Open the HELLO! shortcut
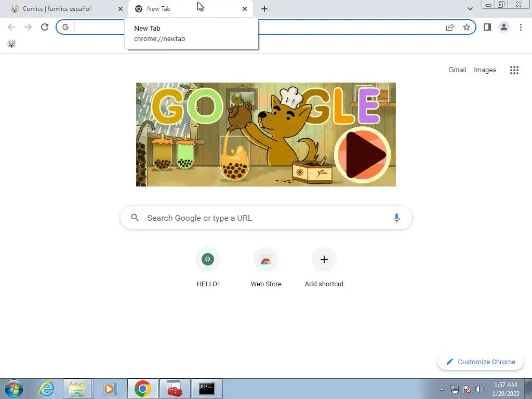The height and width of the screenshot is (399, 532). click(x=208, y=268)
